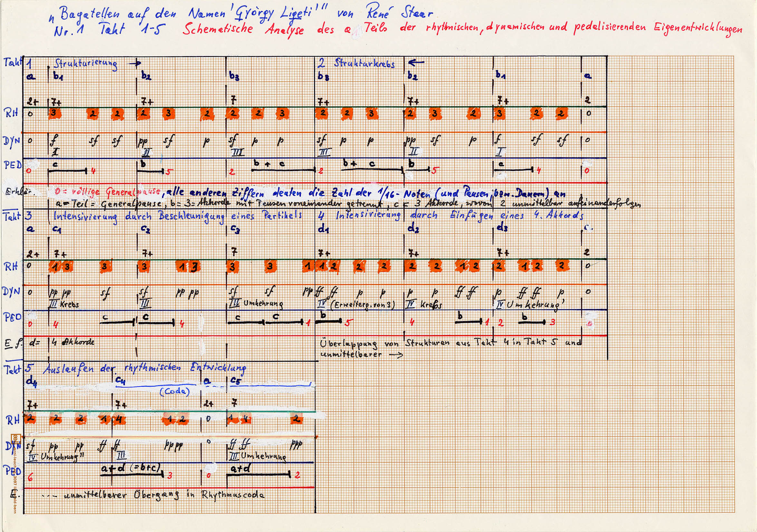Click section label "c4" in Takt 5

point(120,381)
